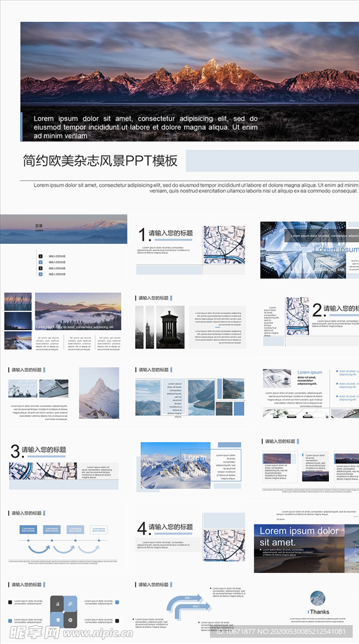Click the snowy Matterhorn peak photo
The width and height of the screenshot is (359, 644).
coord(99,393)
